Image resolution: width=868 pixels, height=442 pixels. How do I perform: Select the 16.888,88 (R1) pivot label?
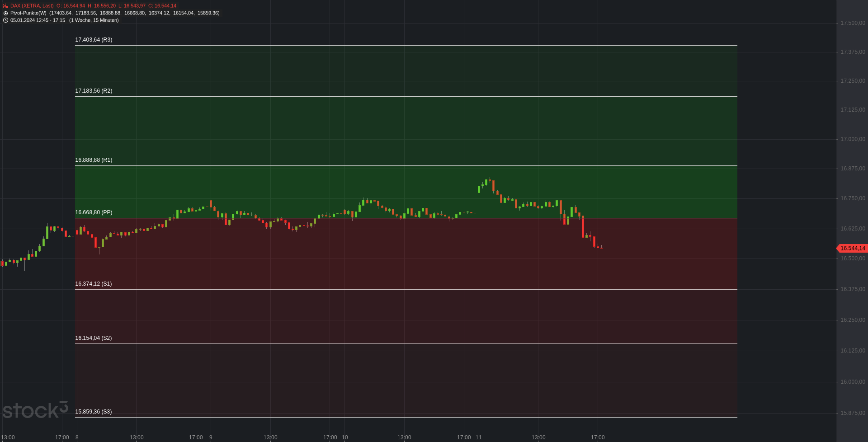pyautogui.click(x=94, y=160)
